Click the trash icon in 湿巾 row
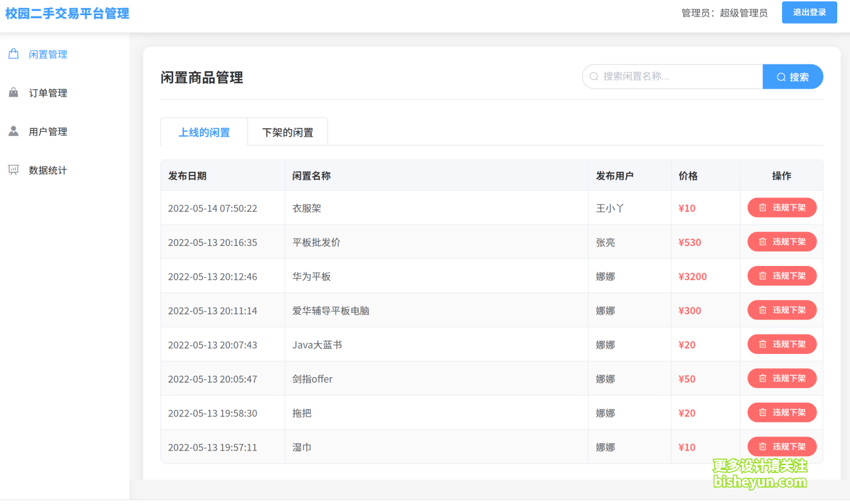Image resolution: width=850 pixels, height=504 pixels. (x=763, y=447)
